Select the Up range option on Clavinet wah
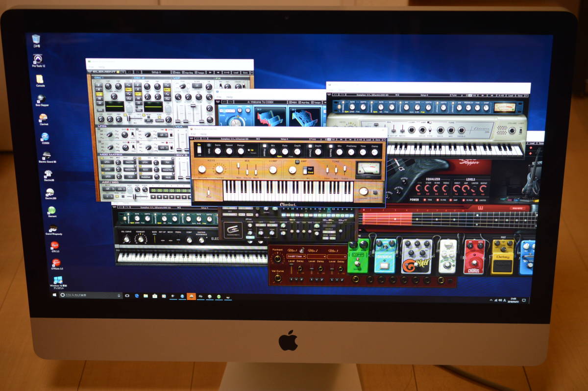588x391 pixels. tap(251, 149)
